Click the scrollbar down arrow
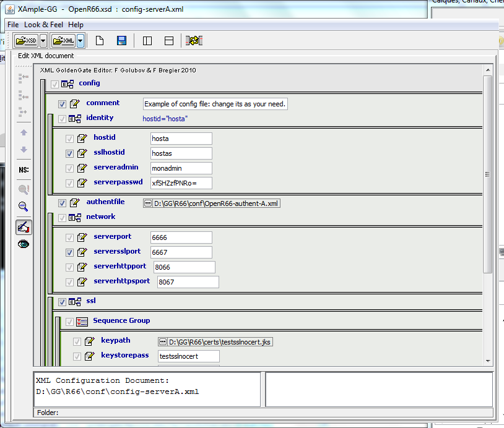This screenshot has width=504, height=428. (488, 361)
